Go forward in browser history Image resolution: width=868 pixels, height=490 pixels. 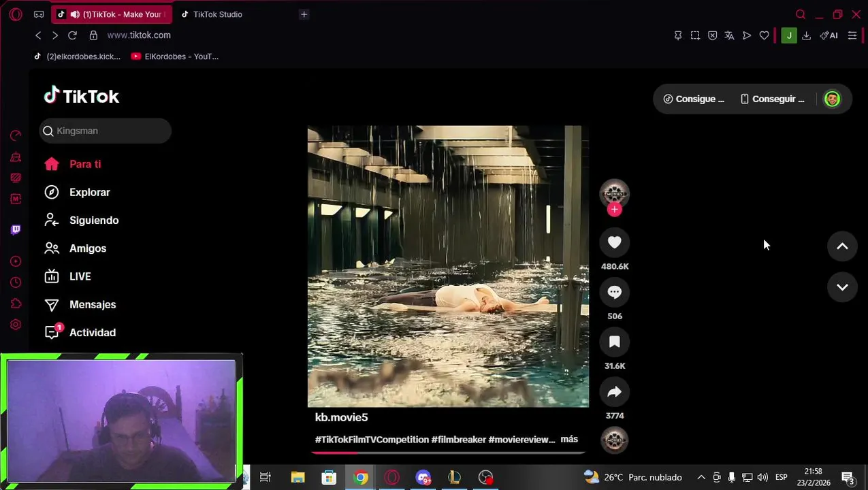pos(55,35)
